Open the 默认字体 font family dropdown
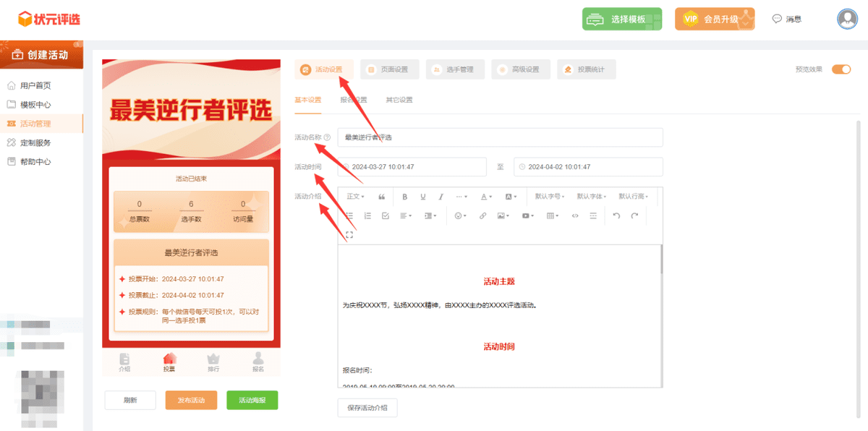Image resolution: width=868 pixels, height=431 pixels. coord(590,197)
